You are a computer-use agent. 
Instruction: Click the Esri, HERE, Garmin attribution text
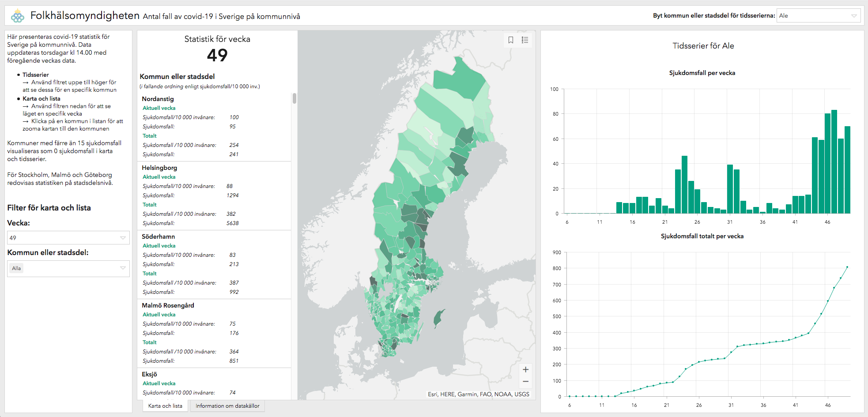click(x=478, y=394)
